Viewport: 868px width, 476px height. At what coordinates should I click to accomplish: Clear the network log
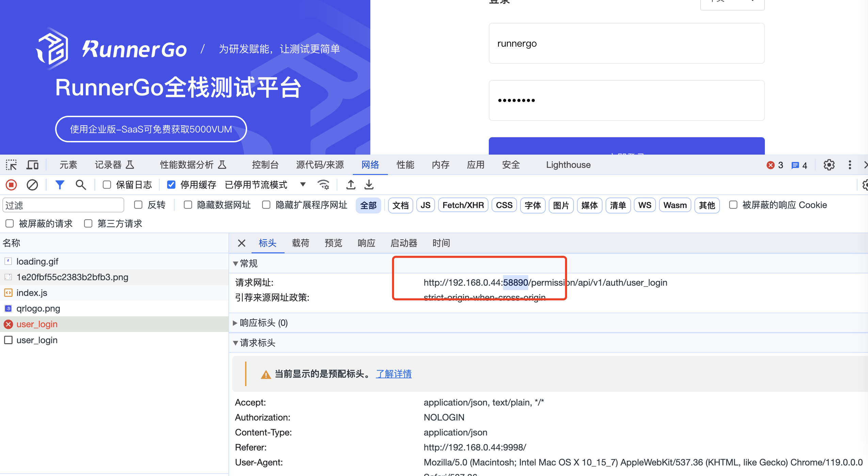click(x=32, y=185)
